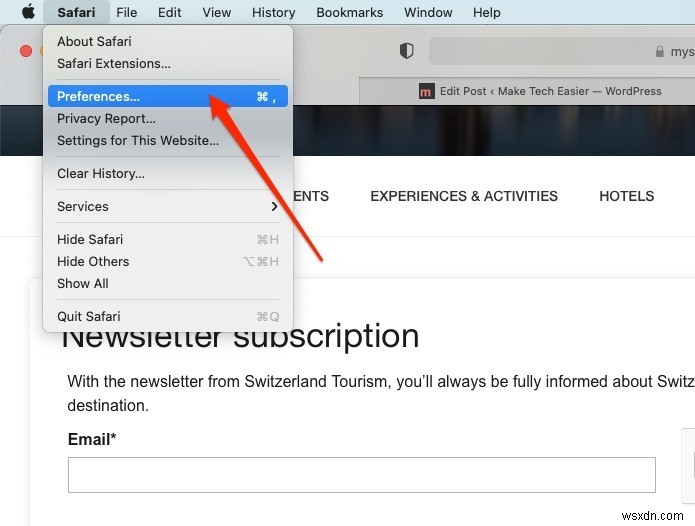The width and height of the screenshot is (695, 526).
Task: Select About Safari
Action: 168,41
